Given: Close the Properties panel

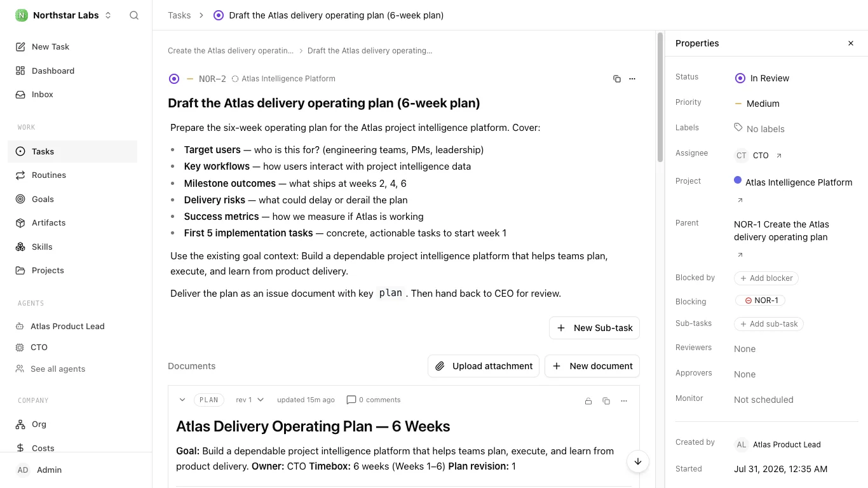Looking at the screenshot, I should tap(851, 43).
